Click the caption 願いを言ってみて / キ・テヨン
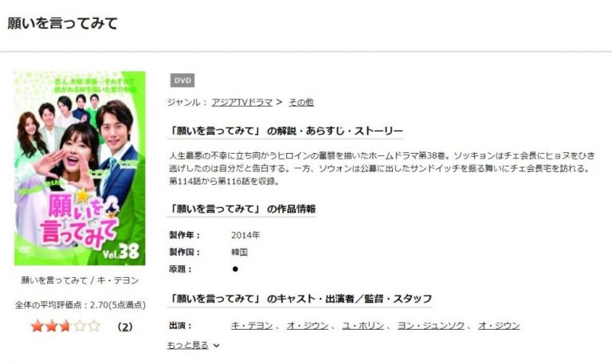The image size is (612, 364). coord(80,280)
